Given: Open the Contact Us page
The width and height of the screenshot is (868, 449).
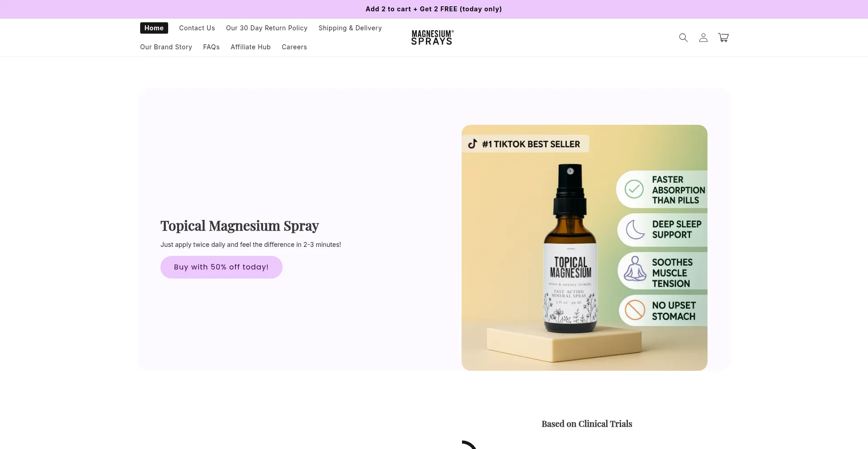Looking at the screenshot, I should click(197, 28).
